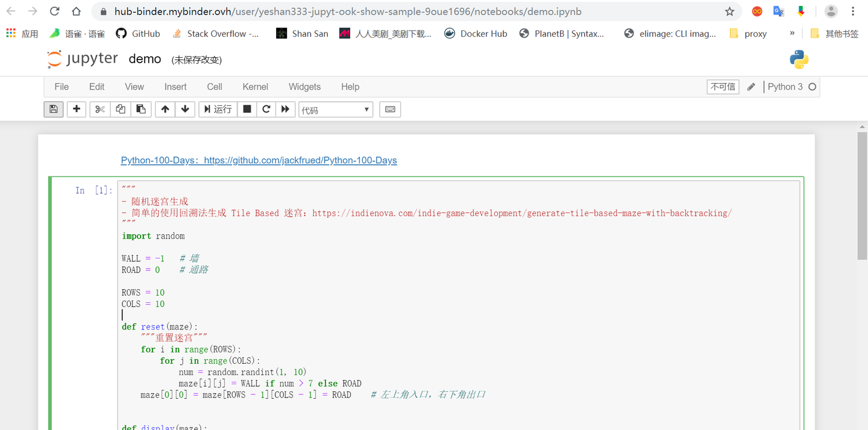Paste a cell using the clipboard icon
Screen dimensions: 868x430
(x=142, y=109)
